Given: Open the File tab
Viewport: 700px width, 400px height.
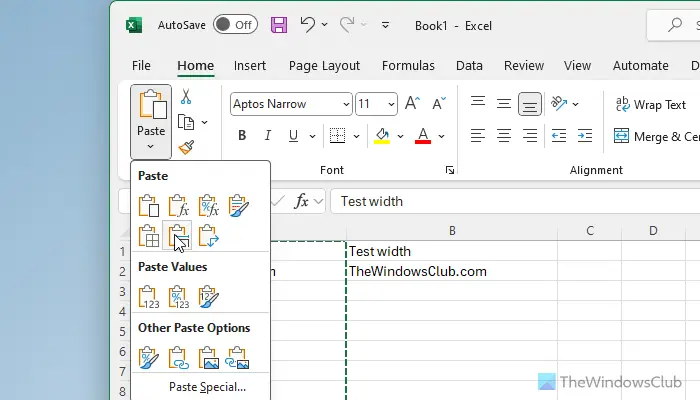Looking at the screenshot, I should tap(141, 66).
